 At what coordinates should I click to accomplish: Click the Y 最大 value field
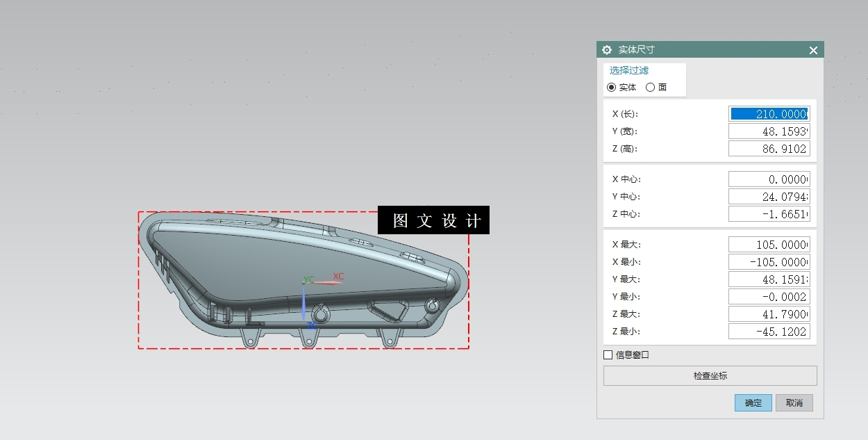coord(769,279)
